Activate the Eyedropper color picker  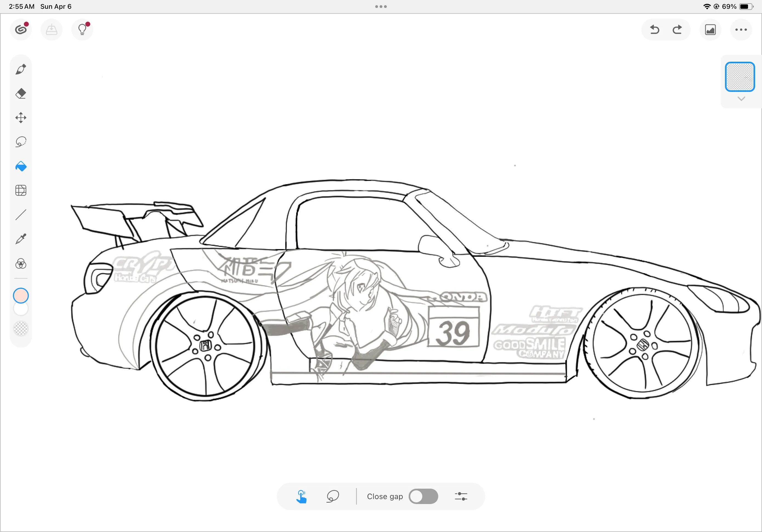(x=21, y=239)
